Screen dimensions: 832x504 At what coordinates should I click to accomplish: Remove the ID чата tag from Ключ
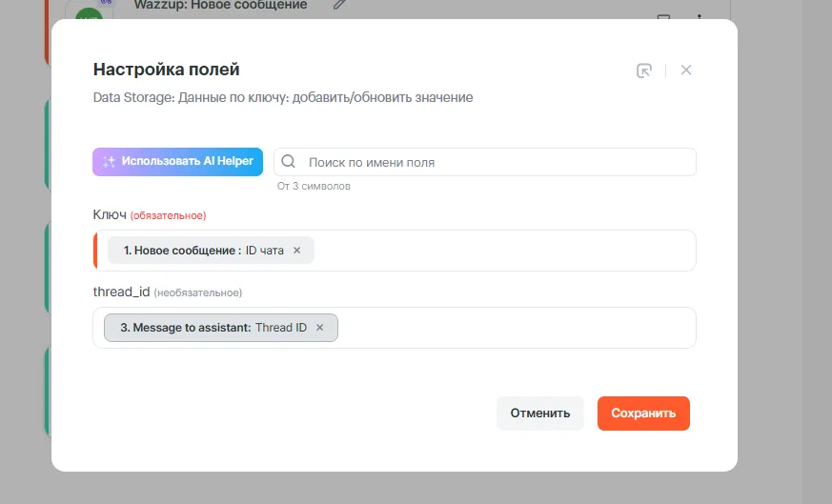(x=296, y=251)
